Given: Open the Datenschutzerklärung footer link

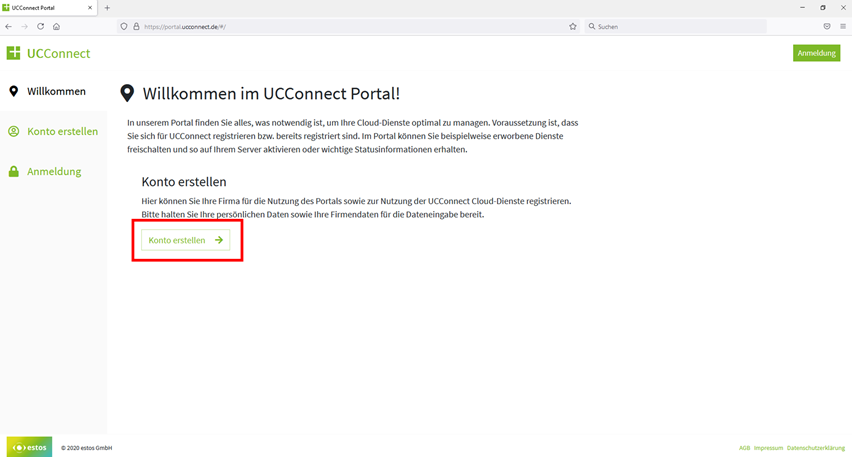Looking at the screenshot, I should click(816, 448).
